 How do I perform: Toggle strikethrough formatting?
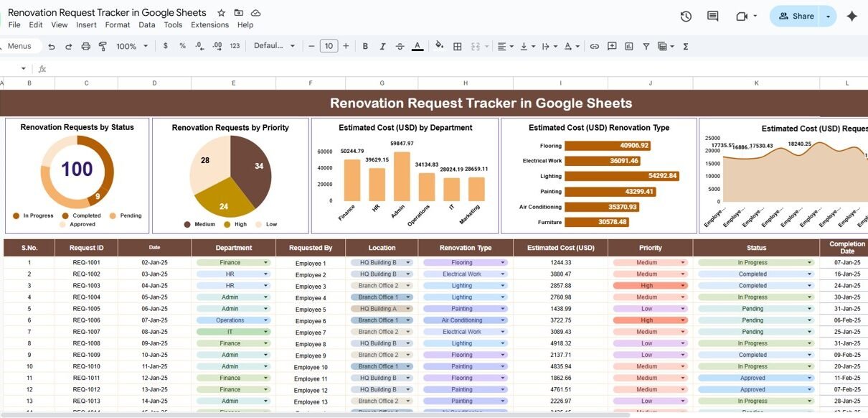[402, 46]
